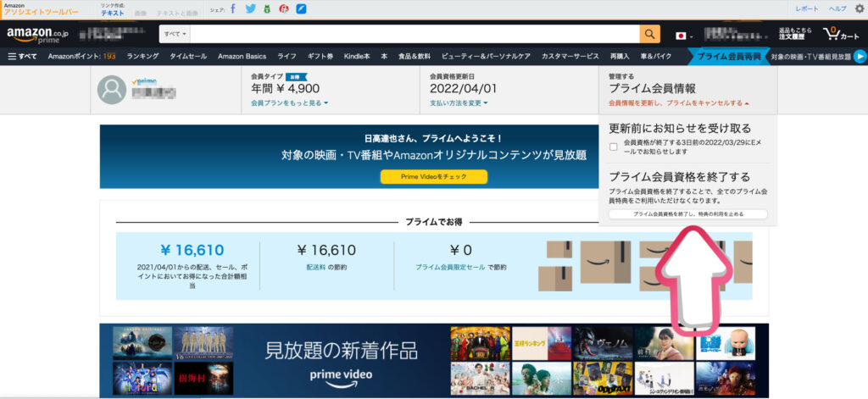The image size is (868, 399).
Task: Click プライム会員情報 heading
Action: tap(652, 89)
